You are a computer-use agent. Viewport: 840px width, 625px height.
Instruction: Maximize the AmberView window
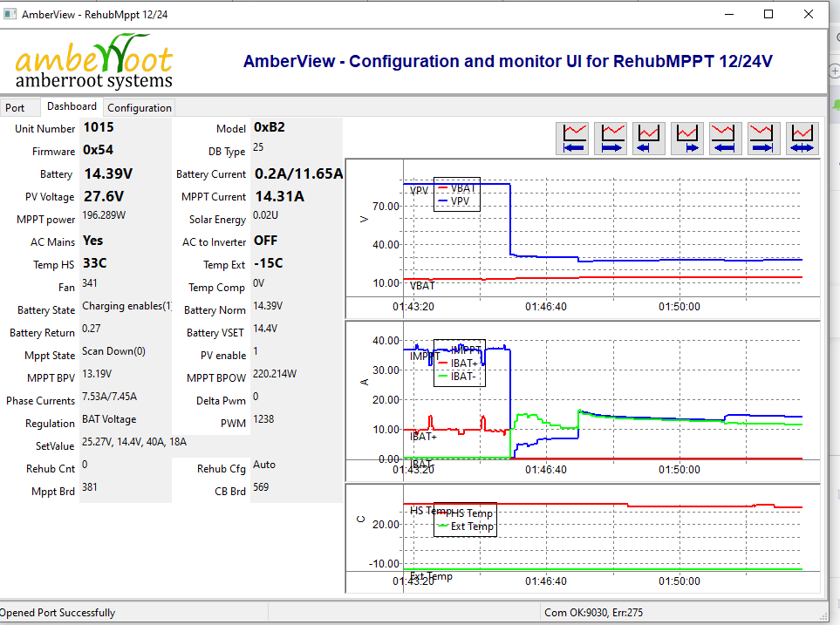(x=768, y=14)
